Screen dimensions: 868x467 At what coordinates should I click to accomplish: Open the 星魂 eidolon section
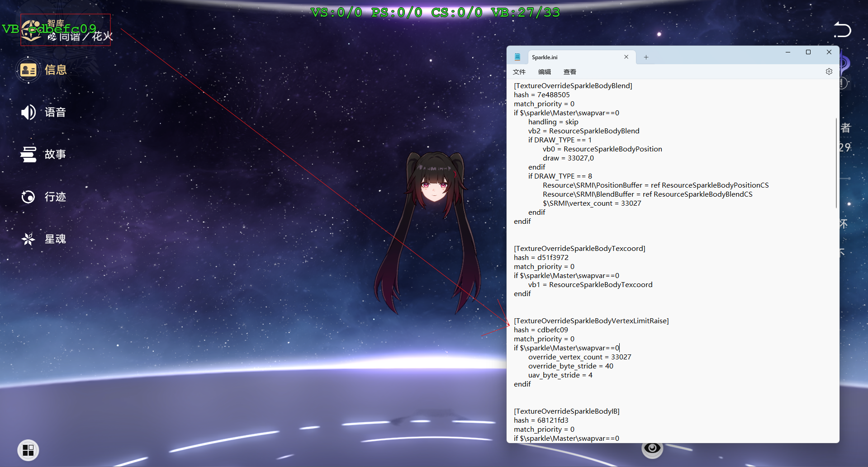[43, 239]
